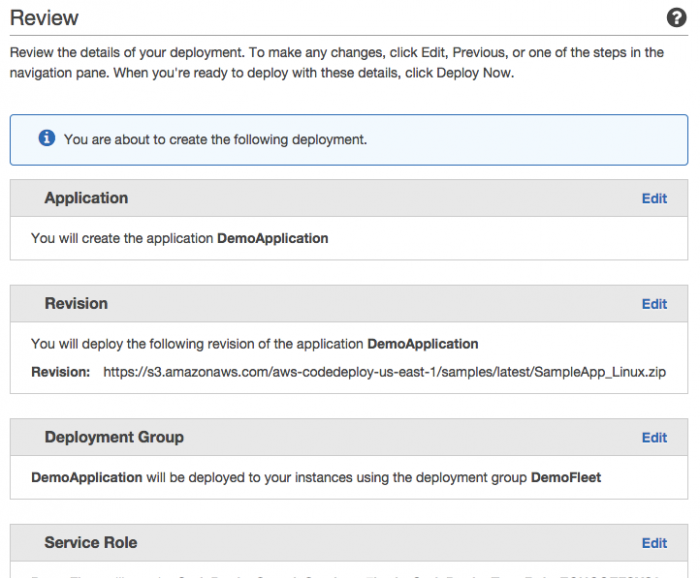Edit the Application section
700x578 pixels.
[654, 198]
